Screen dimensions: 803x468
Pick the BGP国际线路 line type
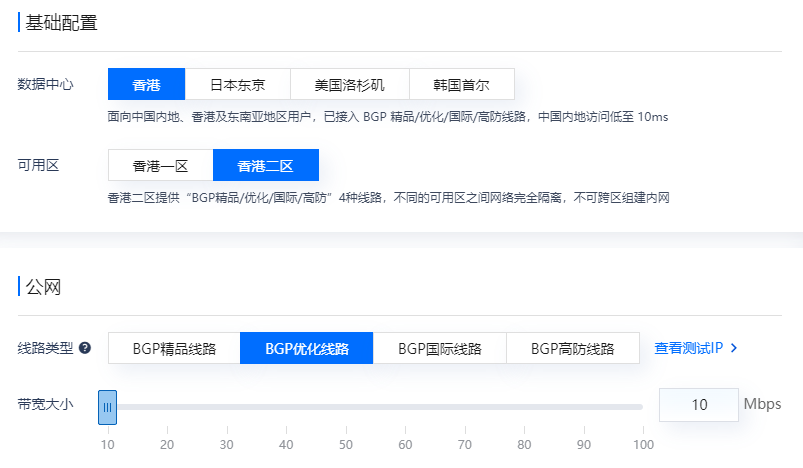pyautogui.click(x=440, y=348)
